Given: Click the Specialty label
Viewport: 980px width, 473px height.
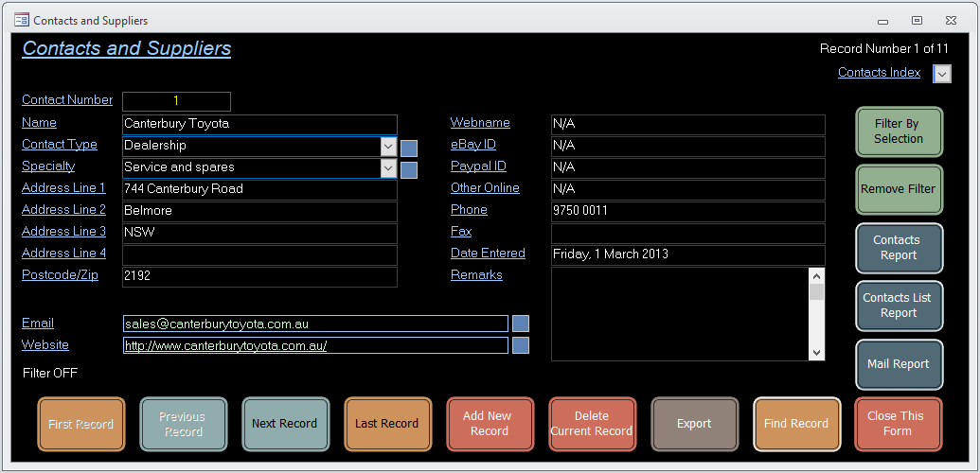Looking at the screenshot, I should click(48, 166).
